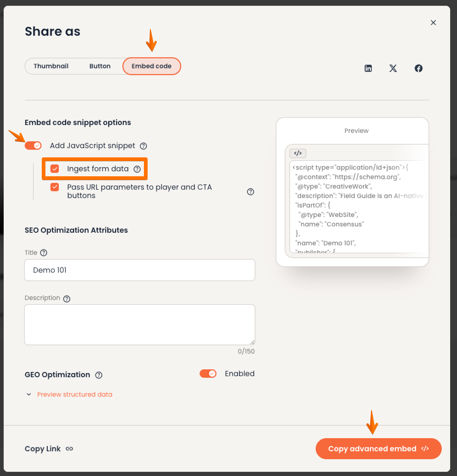Switch to the Thumbnail tab
This screenshot has height=476, width=457.
[x=51, y=66]
